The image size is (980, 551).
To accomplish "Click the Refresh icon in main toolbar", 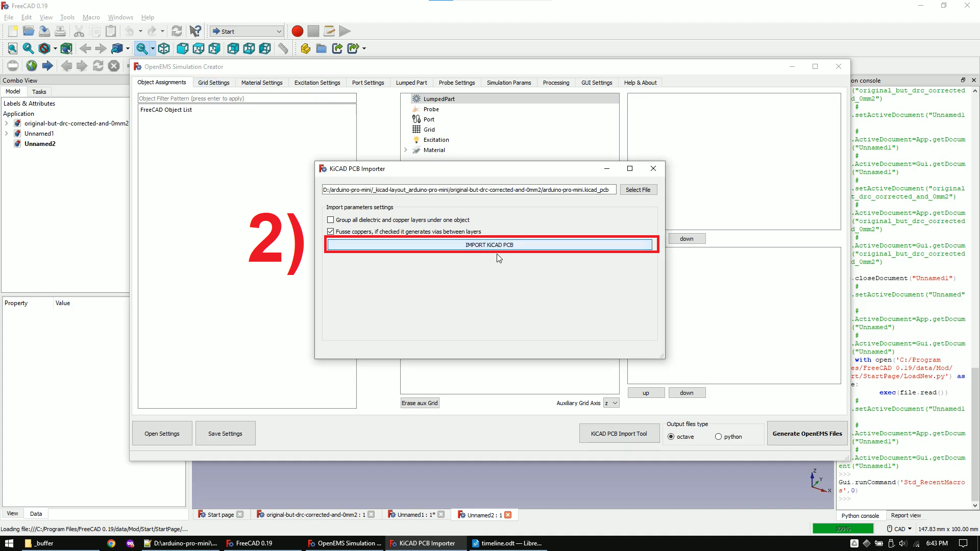I will (x=177, y=31).
